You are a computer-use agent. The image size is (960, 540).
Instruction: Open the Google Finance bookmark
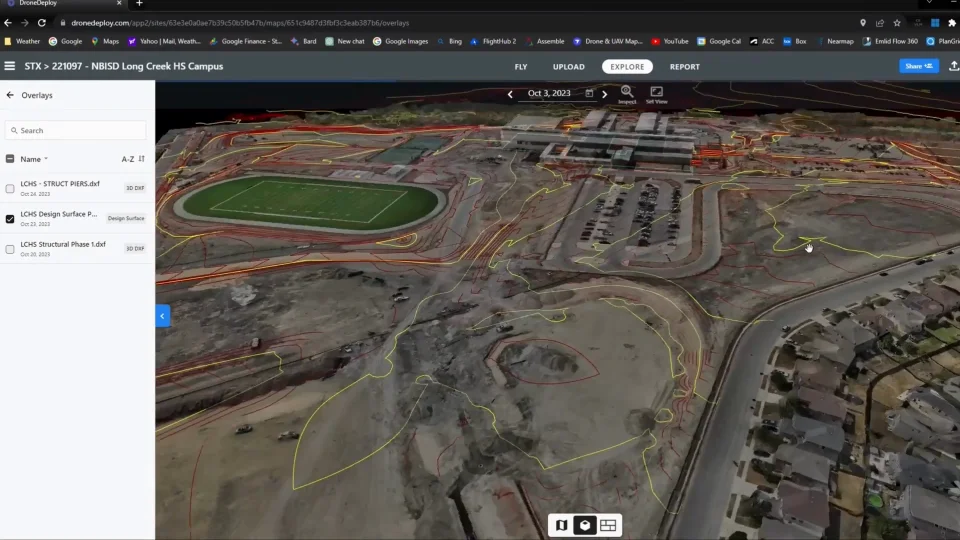(246, 41)
